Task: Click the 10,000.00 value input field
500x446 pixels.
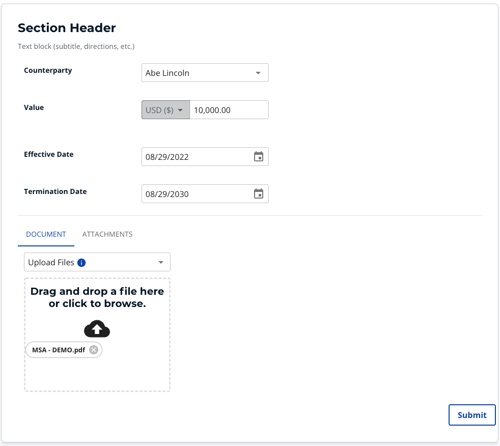Action: [229, 110]
